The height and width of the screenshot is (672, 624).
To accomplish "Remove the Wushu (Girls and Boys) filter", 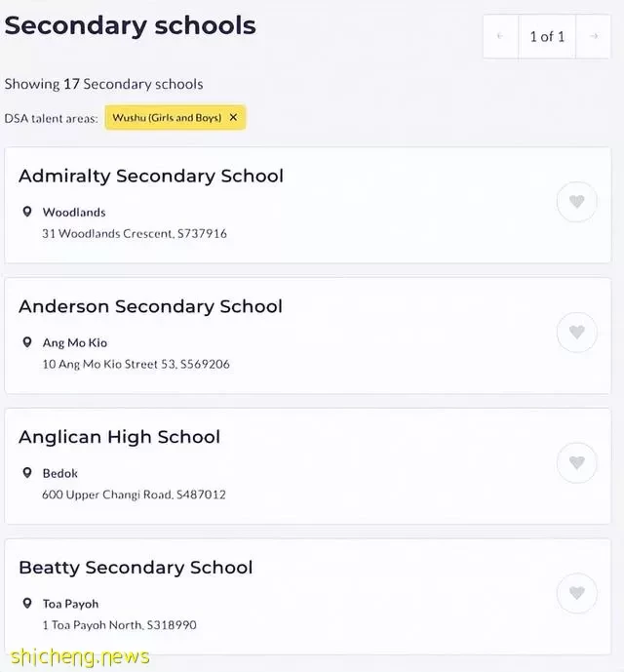I will pos(233,117).
